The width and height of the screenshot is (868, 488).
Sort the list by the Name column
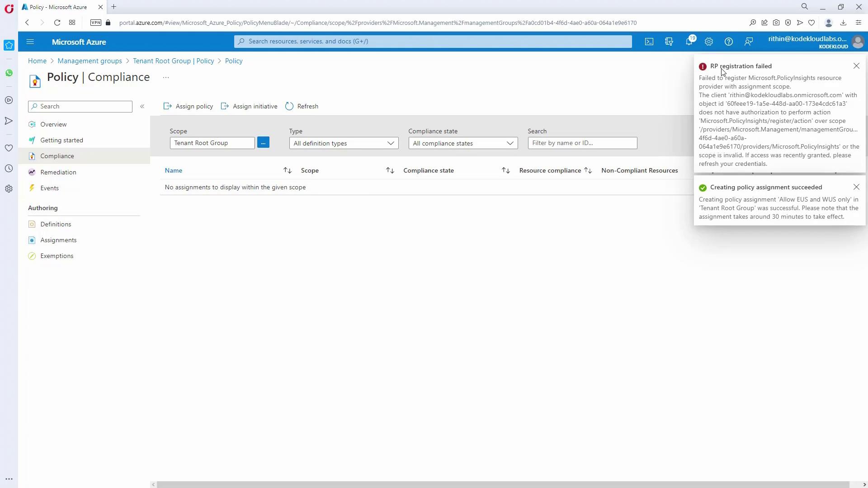[174, 170]
